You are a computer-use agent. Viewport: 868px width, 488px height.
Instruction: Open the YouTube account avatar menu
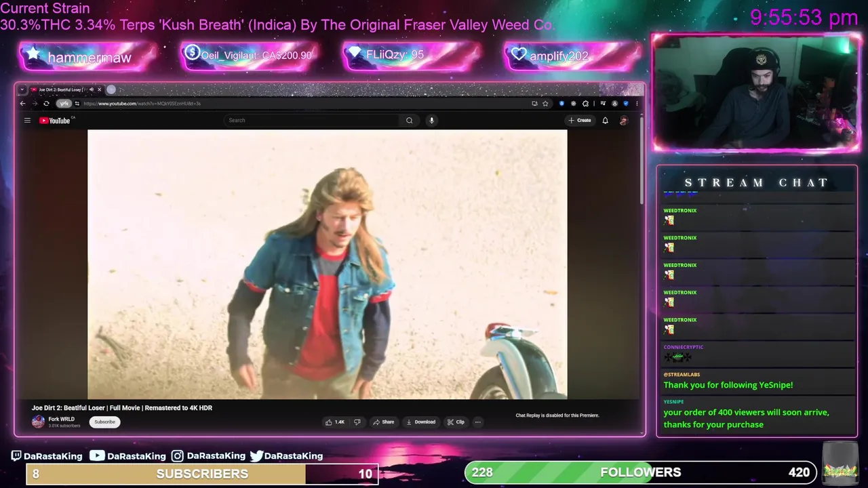pos(624,121)
